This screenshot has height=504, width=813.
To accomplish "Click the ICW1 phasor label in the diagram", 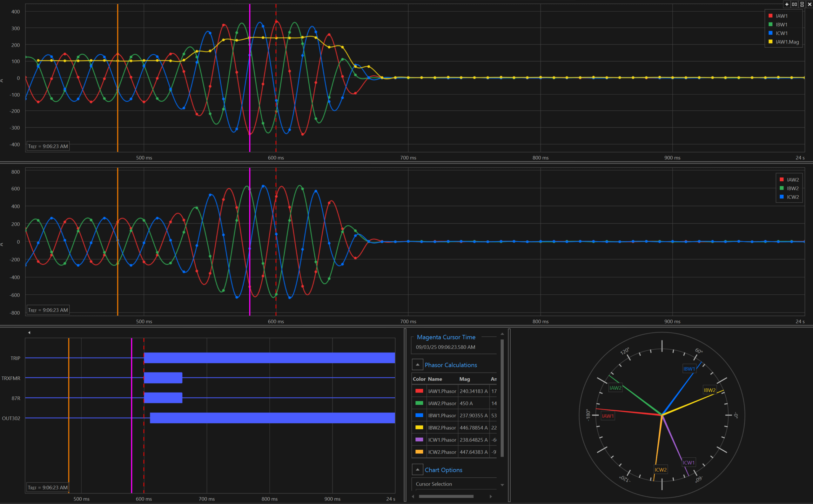I will coord(689,463).
